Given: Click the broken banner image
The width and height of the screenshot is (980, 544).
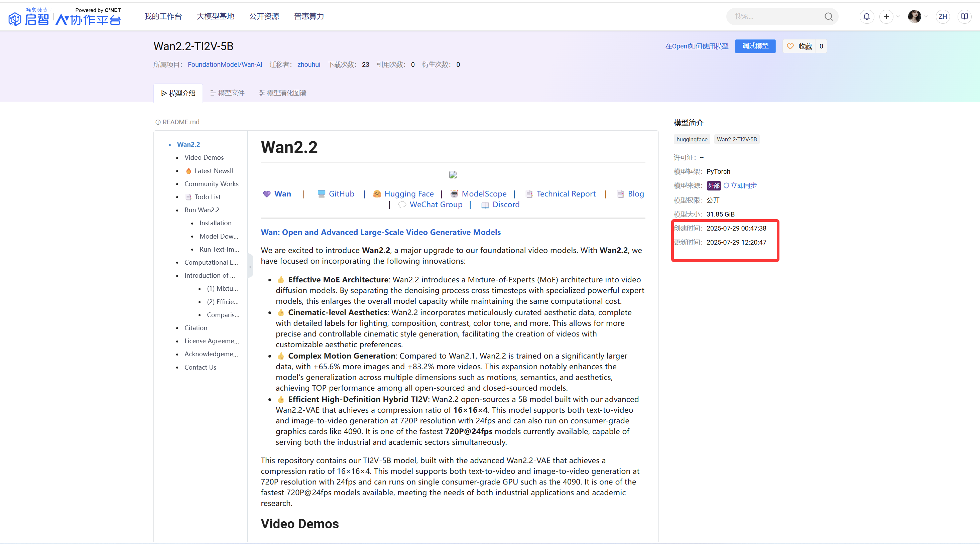Looking at the screenshot, I should click(453, 174).
